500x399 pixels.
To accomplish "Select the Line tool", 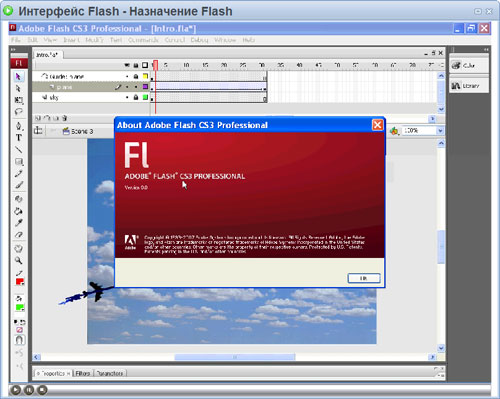I will [x=18, y=149].
